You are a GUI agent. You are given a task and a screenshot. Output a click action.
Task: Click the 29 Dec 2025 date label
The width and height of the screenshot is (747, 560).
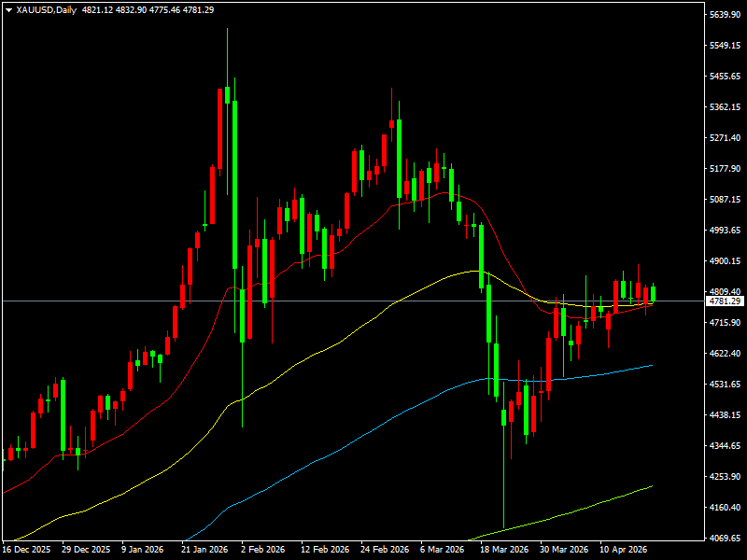pyautogui.click(x=86, y=550)
